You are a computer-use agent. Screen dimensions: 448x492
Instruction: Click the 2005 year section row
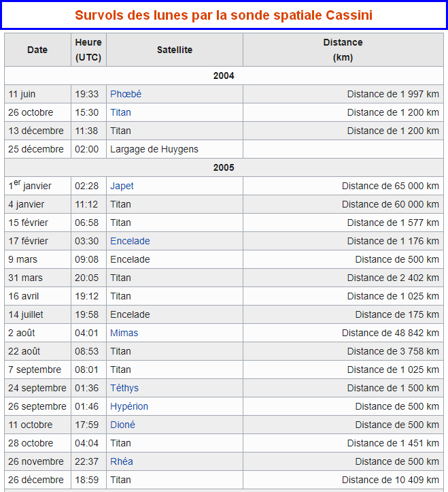pyautogui.click(x=224, y=167)
